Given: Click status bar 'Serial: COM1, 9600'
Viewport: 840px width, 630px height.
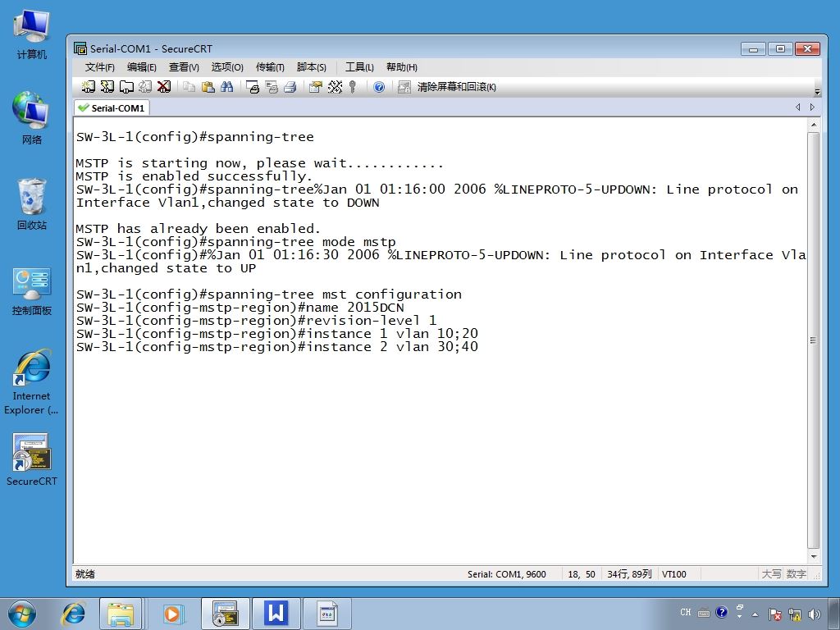Looking at the screenshot, I should 507,574.
